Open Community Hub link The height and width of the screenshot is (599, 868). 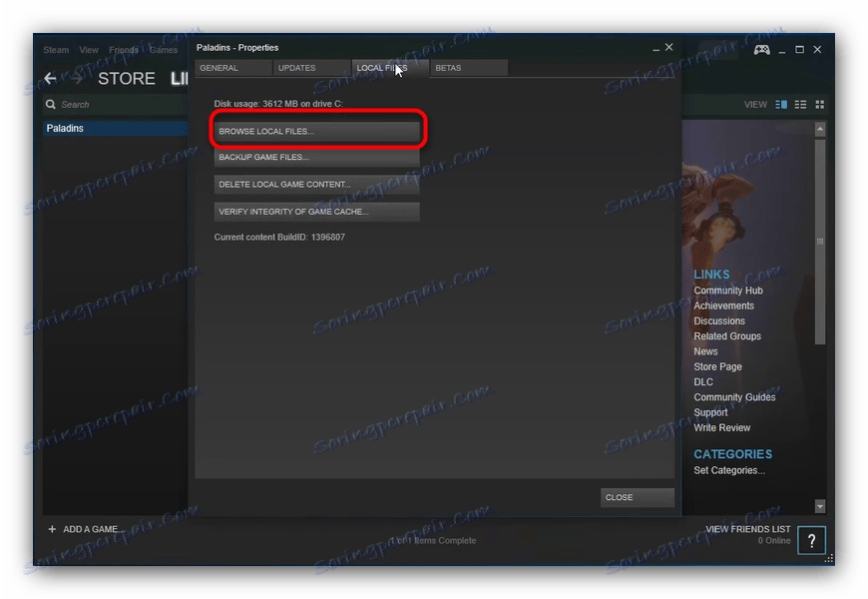coord(728,291)
